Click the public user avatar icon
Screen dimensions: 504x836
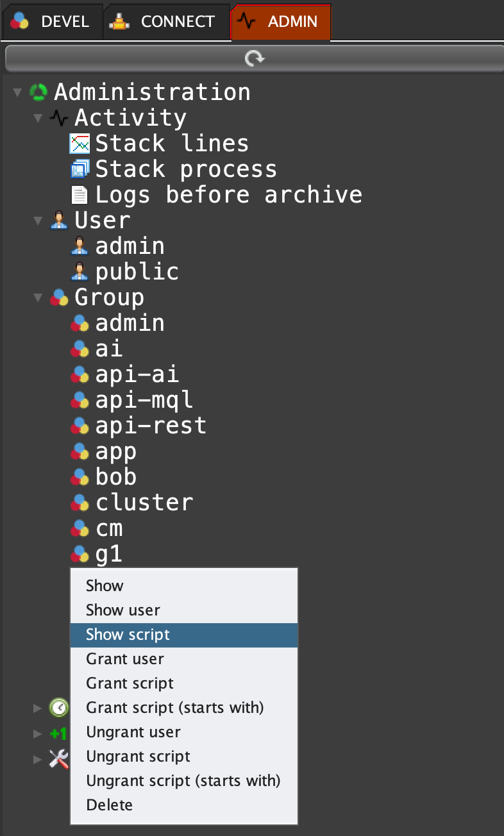point(80,272)
